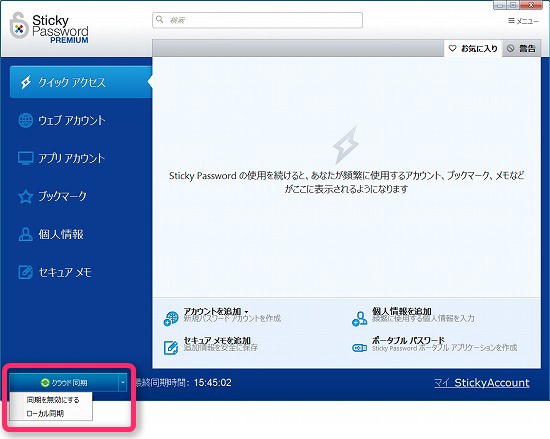Image resolution: width=550 pixels, height=439 pixels.
Task: Toggle the sync button dropdown arrow
Action: (x=123, y=383)
